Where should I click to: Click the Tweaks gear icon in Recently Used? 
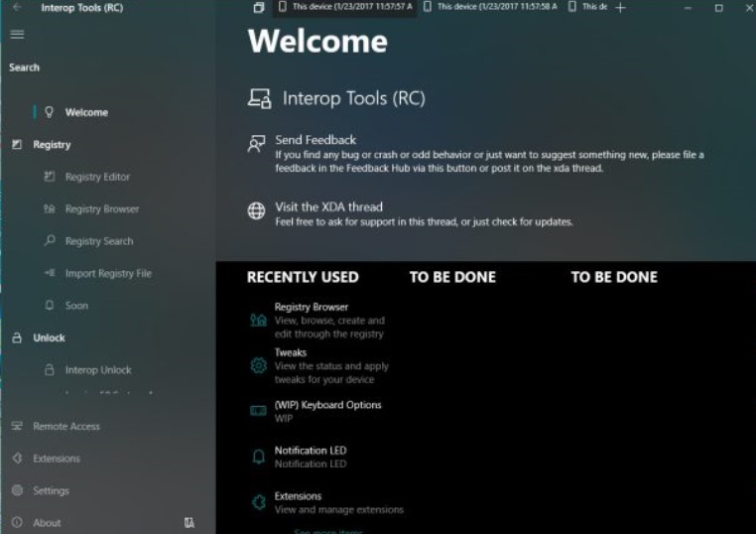[258, 365]
